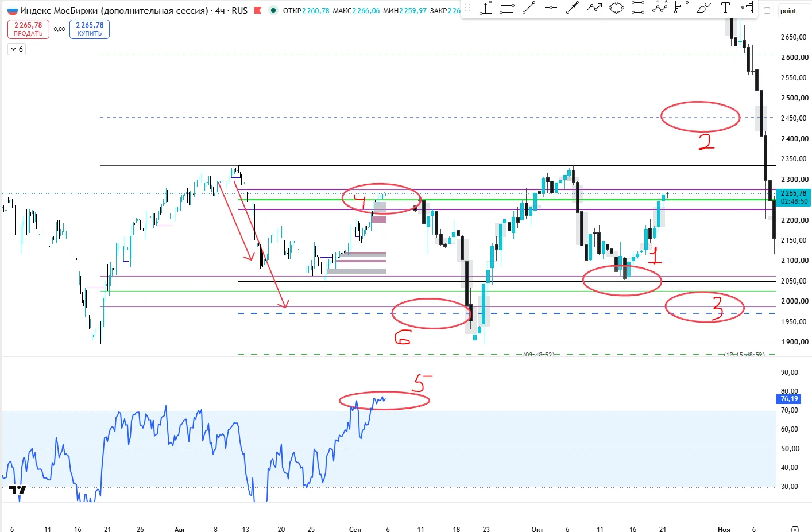Click the Russian flag symbol icon
This screenshot has height=532, width=812.
point(12,11)
